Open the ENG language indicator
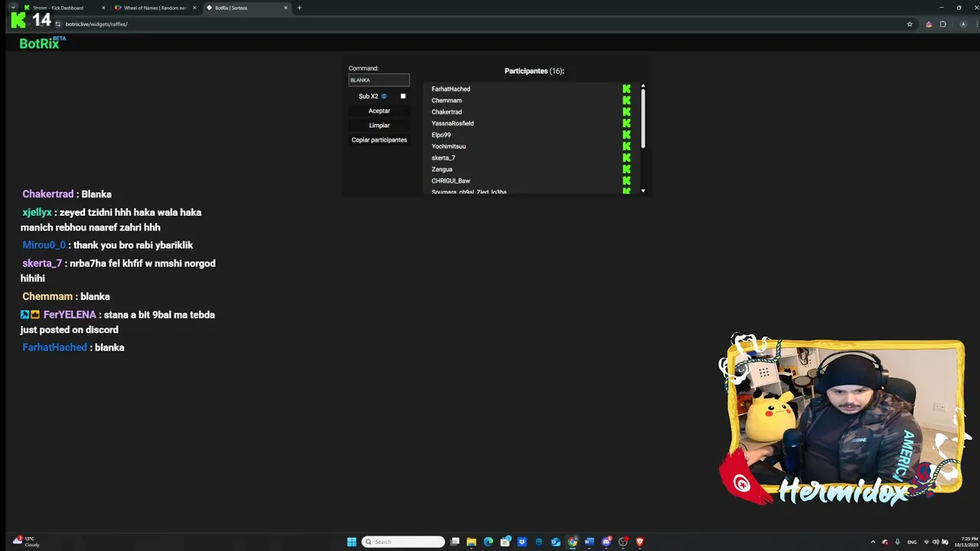Screen dimensions: 980x551 912,542
